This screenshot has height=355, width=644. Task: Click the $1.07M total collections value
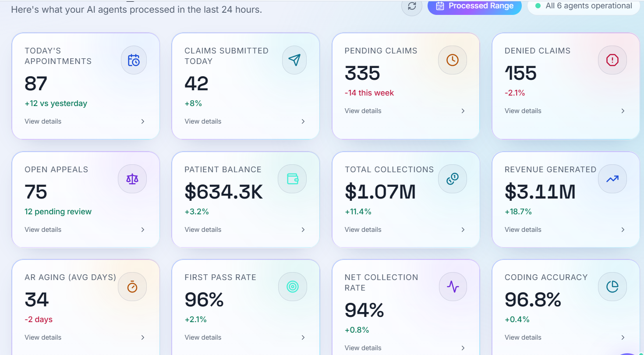pos(380,192)
